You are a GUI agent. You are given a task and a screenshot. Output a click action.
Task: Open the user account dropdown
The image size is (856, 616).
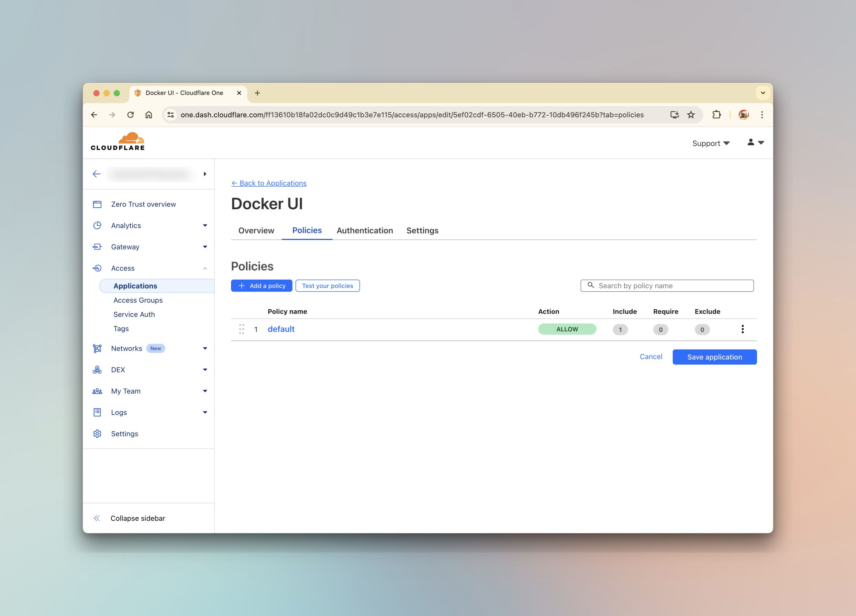(x=756, y=142)
